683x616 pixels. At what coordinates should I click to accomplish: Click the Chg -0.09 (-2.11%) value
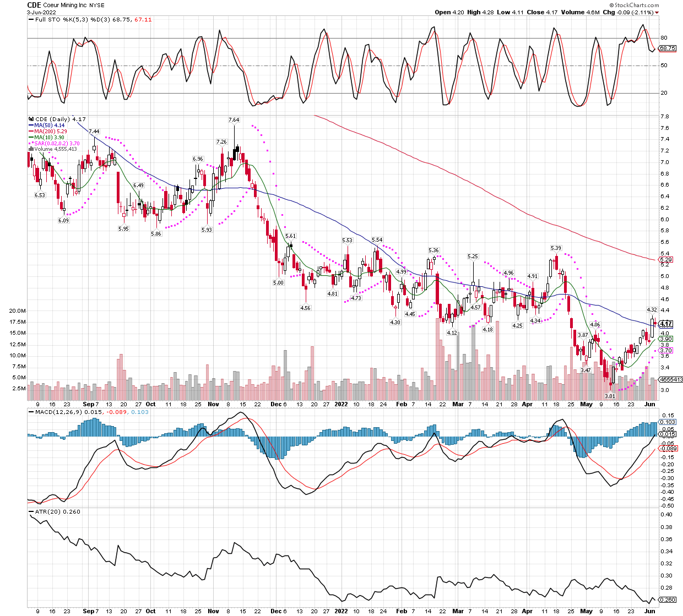tap(628, 12)
